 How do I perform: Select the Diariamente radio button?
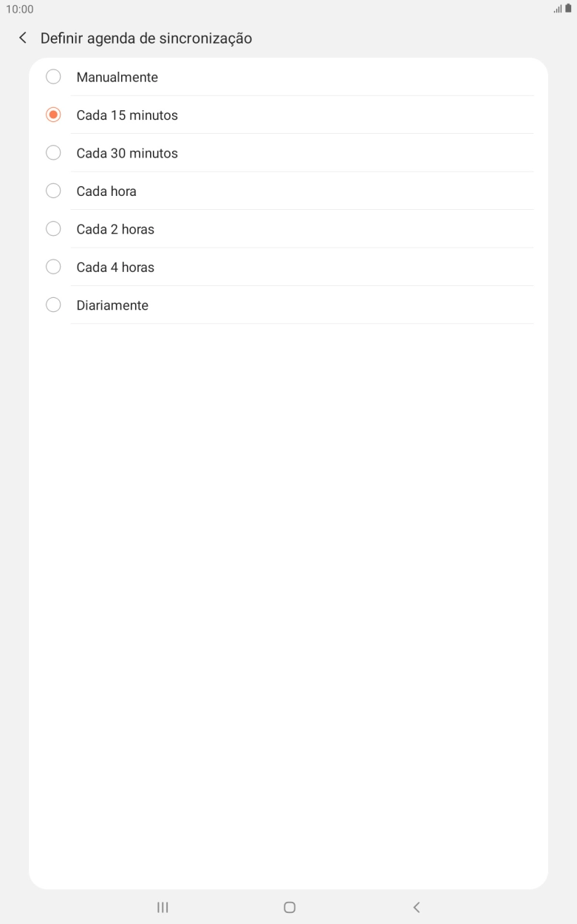(53, 305)
